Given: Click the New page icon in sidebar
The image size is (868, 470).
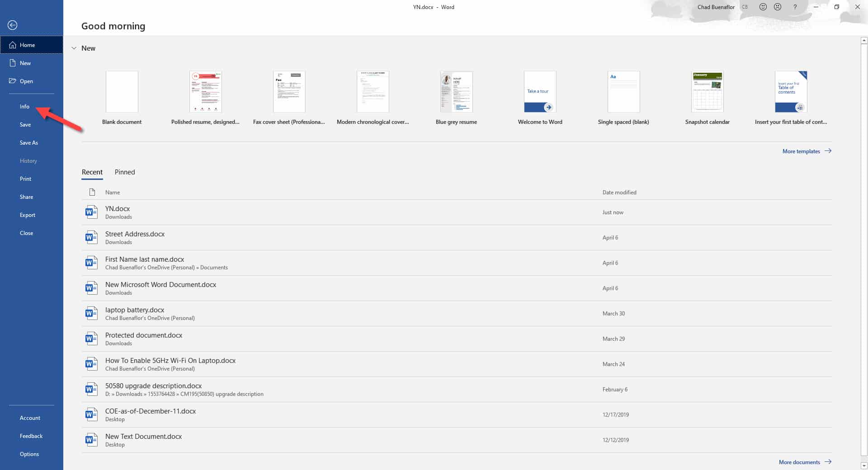Looking at the screenshot, I should [x=13, y=63].
